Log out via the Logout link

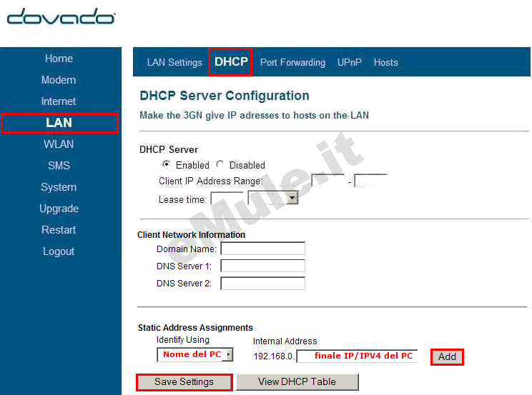point(59,251)
